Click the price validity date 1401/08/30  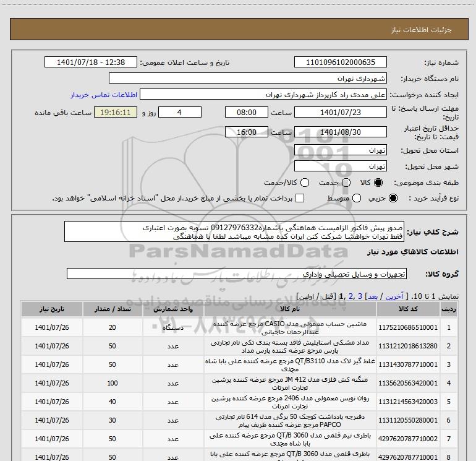coord(340,132)
